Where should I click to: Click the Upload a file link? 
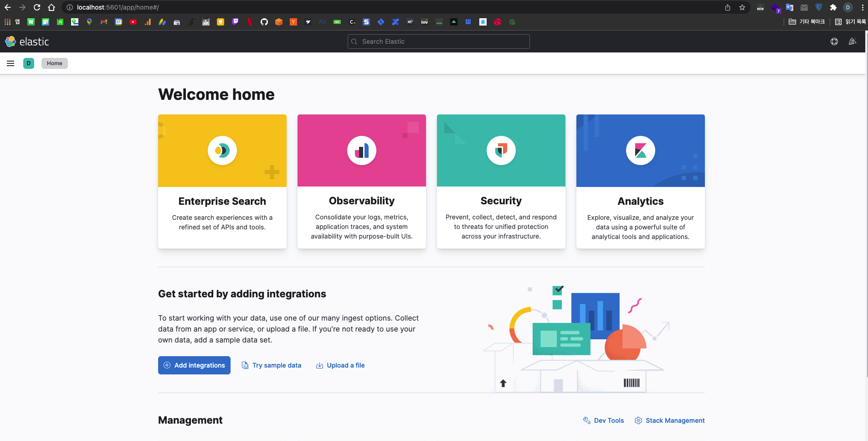(x=340, y=365)
